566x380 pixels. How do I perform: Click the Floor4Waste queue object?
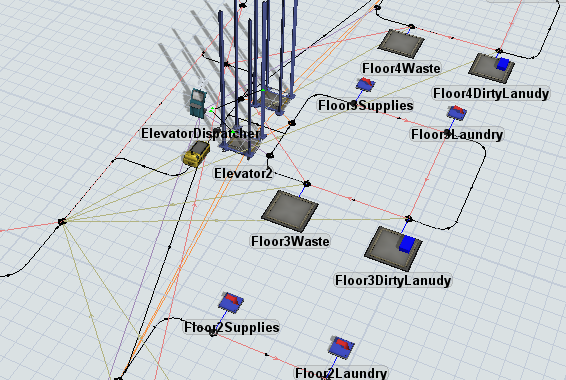click(x=401, y=44)
